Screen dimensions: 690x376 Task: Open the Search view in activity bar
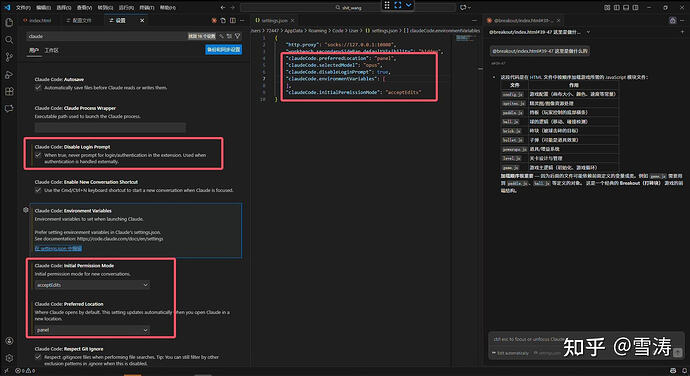tap(9, 40)
